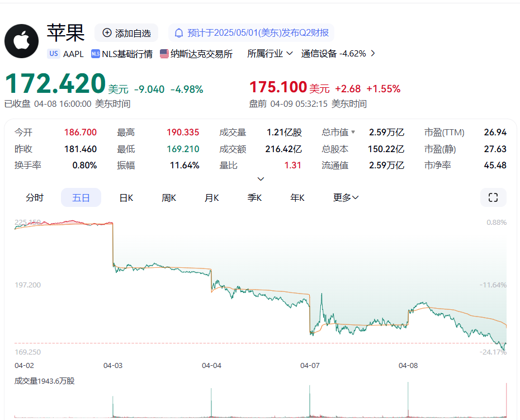Click the 04-03 date on chart axis
Screen dimensions: 520x420
(113, 366)
